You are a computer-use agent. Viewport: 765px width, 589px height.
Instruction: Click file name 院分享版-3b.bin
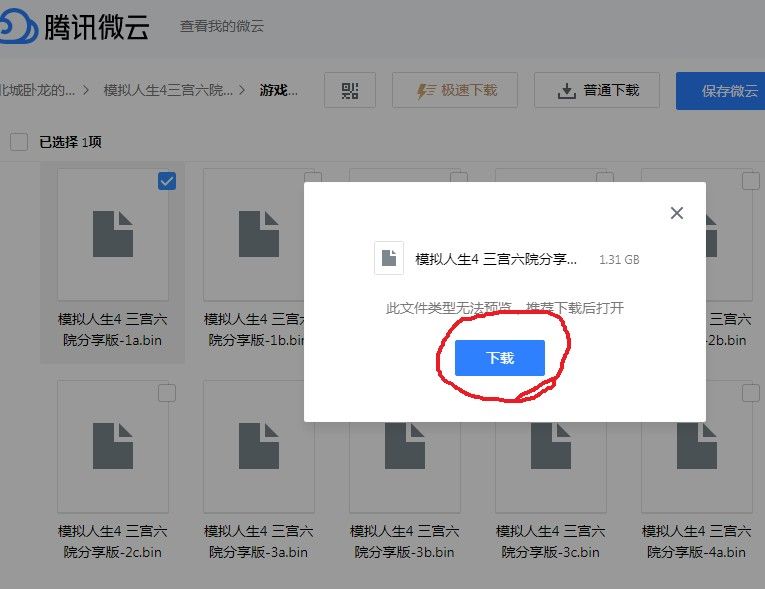click(404, 552)
